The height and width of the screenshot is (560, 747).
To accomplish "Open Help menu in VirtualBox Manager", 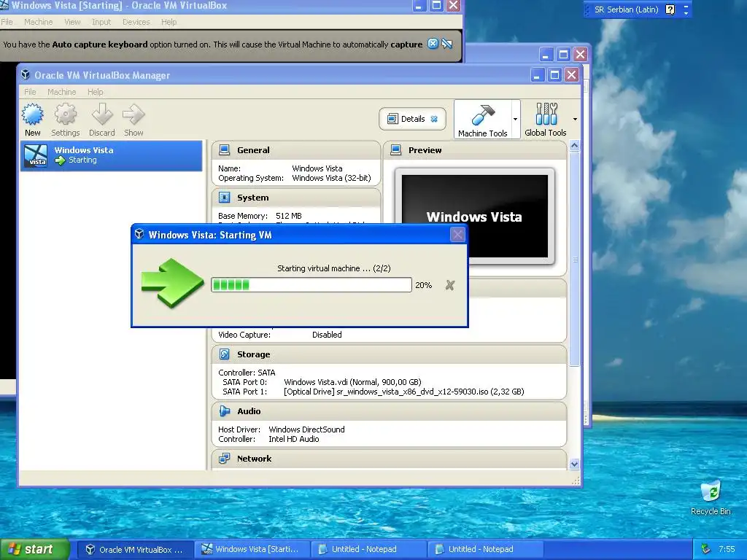I will [x=96, y=92].
